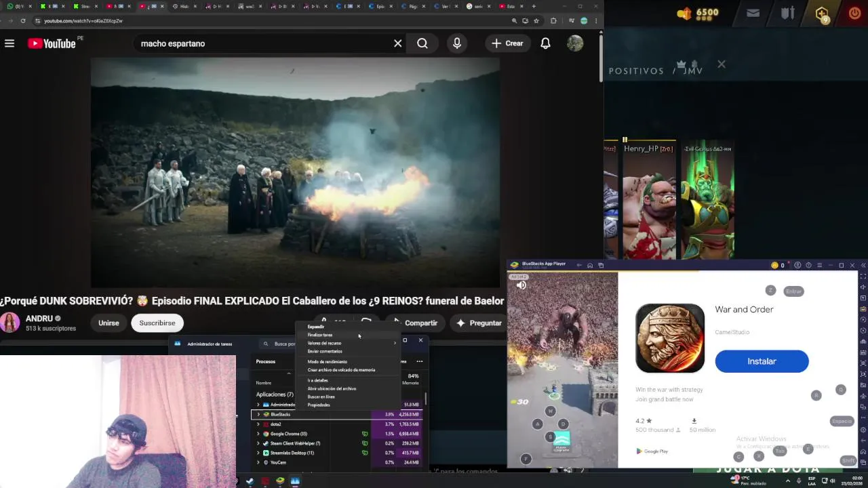The width and height of the screenshot is (868, 488).
Task: Choose Finalizar tarea in context menu
Action: (320, 335)
